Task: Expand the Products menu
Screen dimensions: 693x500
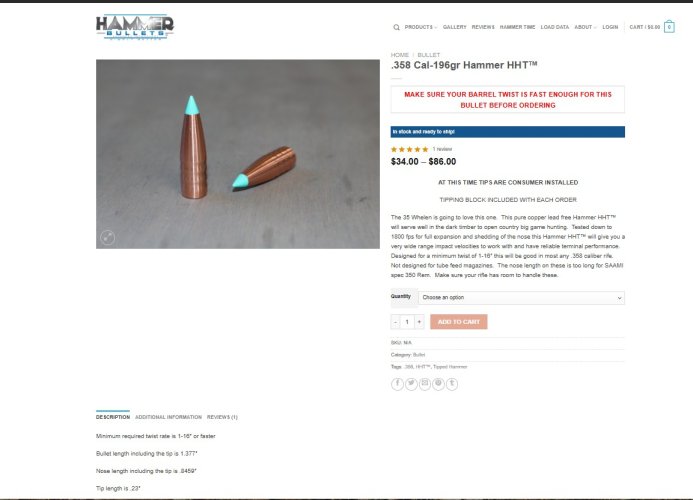Action: point(421,27)
